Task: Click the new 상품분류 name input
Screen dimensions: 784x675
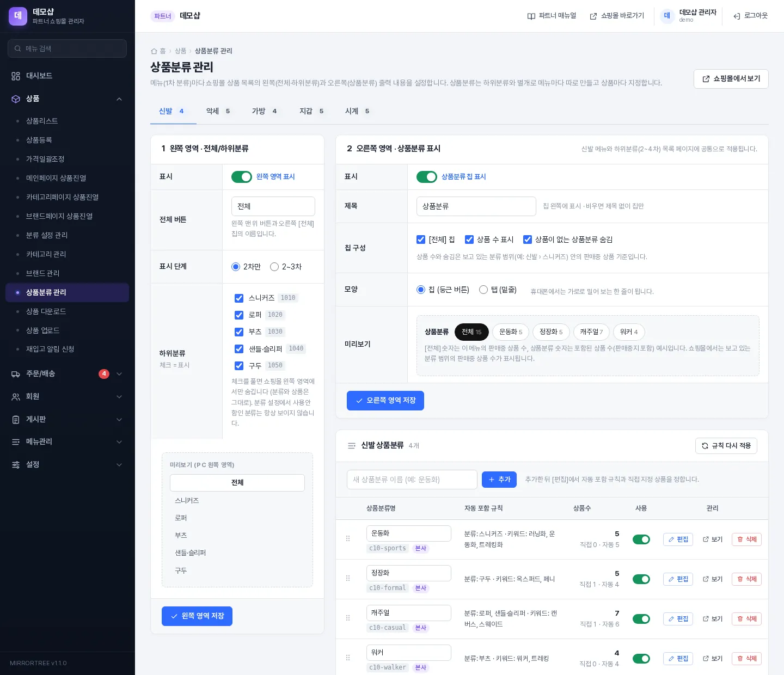Action: [412, 480]
